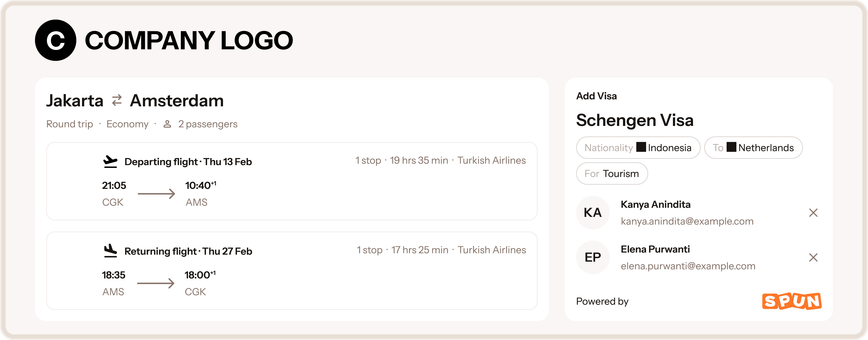Select the Returning flight Thu 27 Feb card
The height and width of the screenshot is (340, 868).
click(291, 271)
